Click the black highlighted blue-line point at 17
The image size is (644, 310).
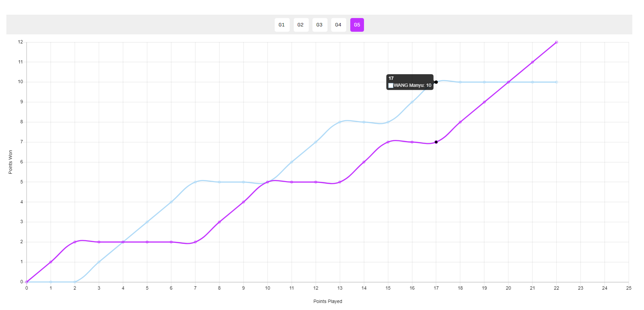point(436,82)
